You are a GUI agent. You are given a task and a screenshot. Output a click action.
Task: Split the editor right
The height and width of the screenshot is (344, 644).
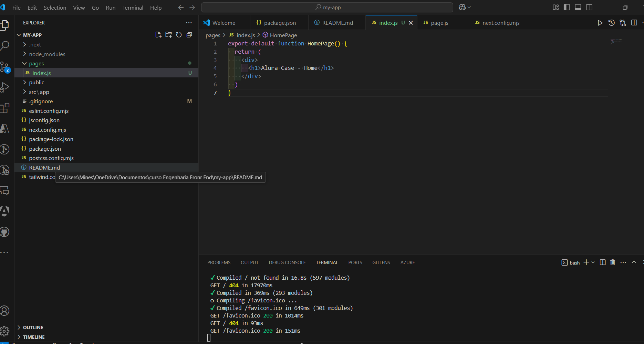pos(634,23)
